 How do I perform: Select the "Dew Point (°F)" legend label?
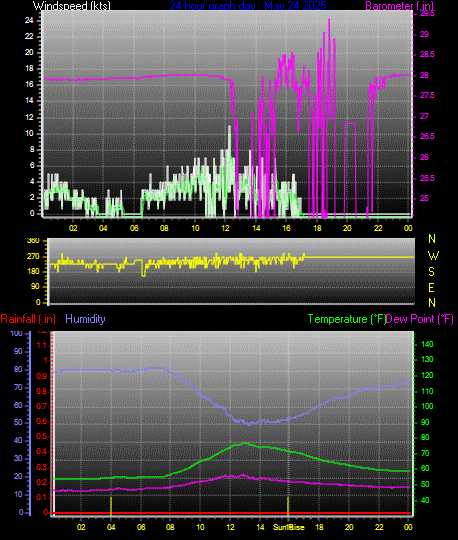tap(419, 319)
